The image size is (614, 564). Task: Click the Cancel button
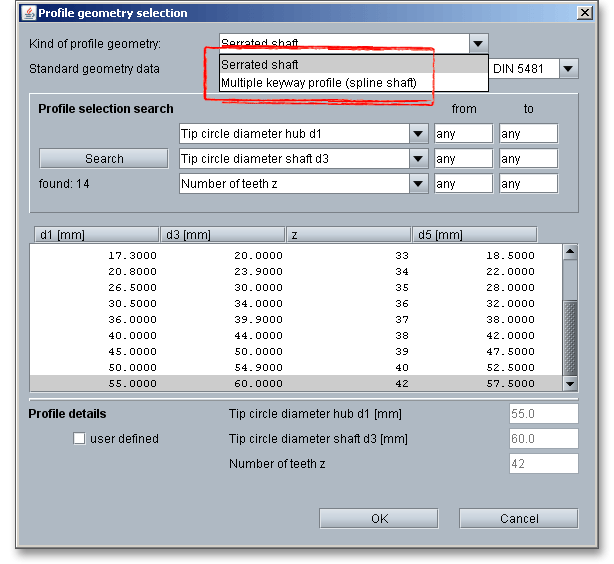pos(518,518)
